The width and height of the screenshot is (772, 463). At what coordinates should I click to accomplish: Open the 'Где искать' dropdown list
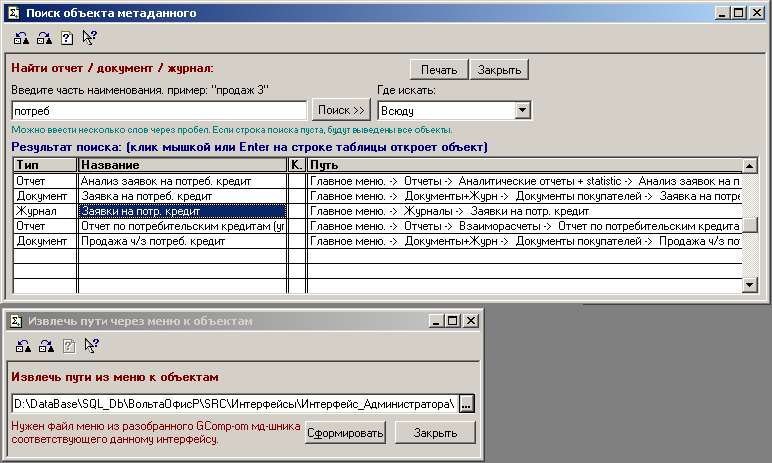(x=522, y=110)
